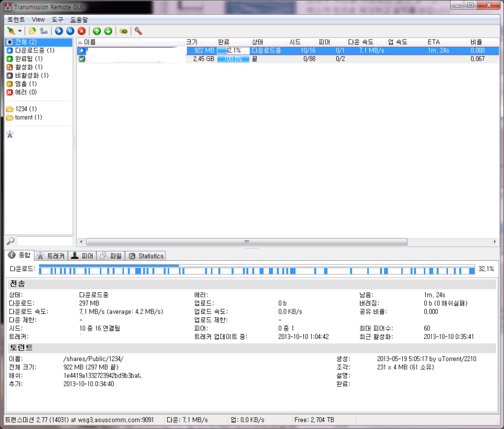Click the torrent list horizontal scrollbar
504x429 pixels.
coord(246,241)
